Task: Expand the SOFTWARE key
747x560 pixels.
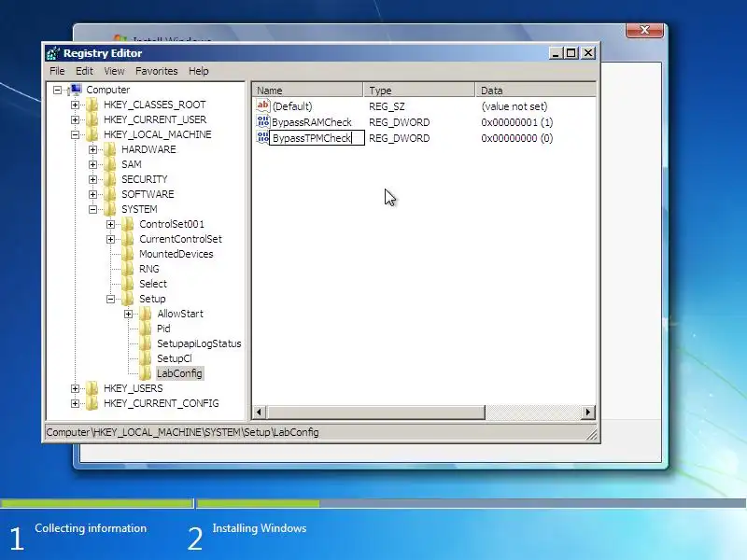Action: [92, 194]
